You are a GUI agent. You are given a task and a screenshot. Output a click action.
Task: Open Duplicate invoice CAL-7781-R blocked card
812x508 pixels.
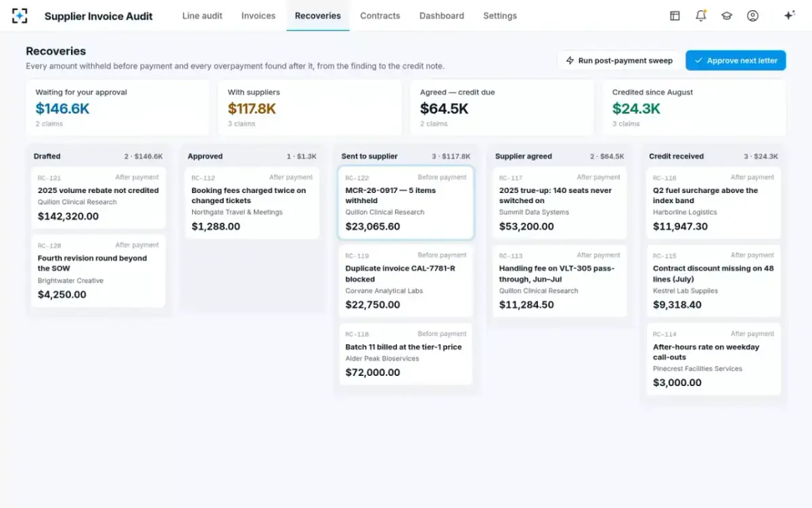406,281
